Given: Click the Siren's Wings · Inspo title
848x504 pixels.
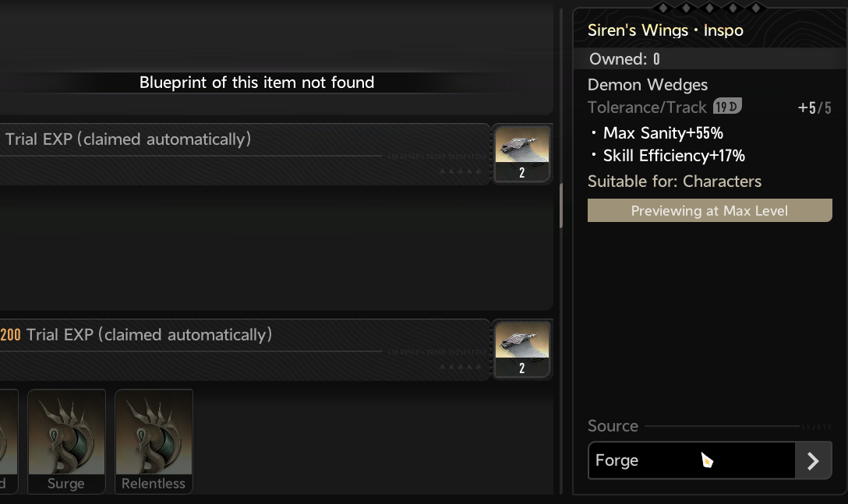Looking at the screenshot, I should tap(665, 30).
